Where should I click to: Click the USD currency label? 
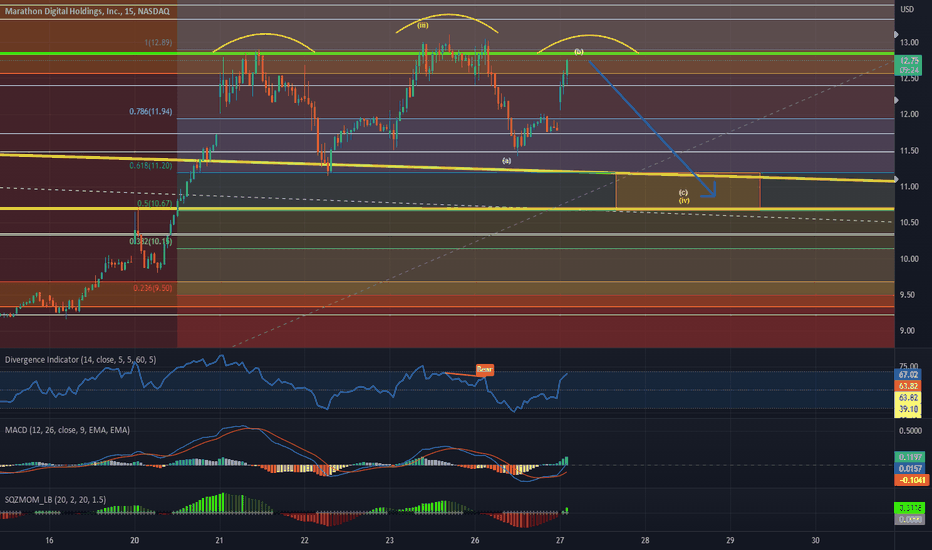click(x=907, y=9)
